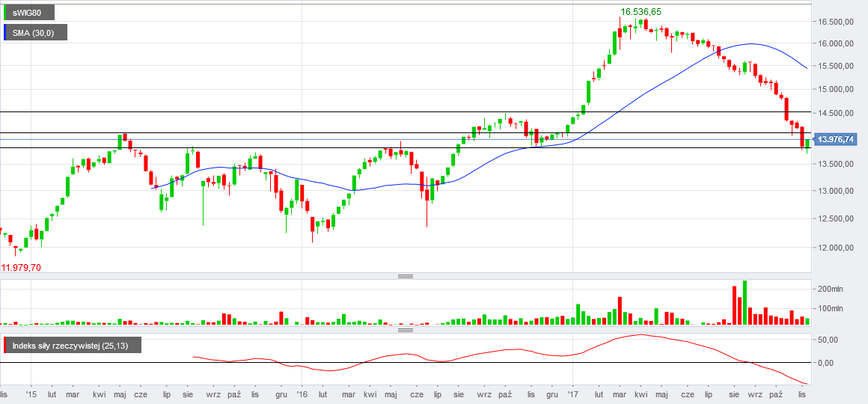Click the 16.000,00 price axis label

pos(835,43)
